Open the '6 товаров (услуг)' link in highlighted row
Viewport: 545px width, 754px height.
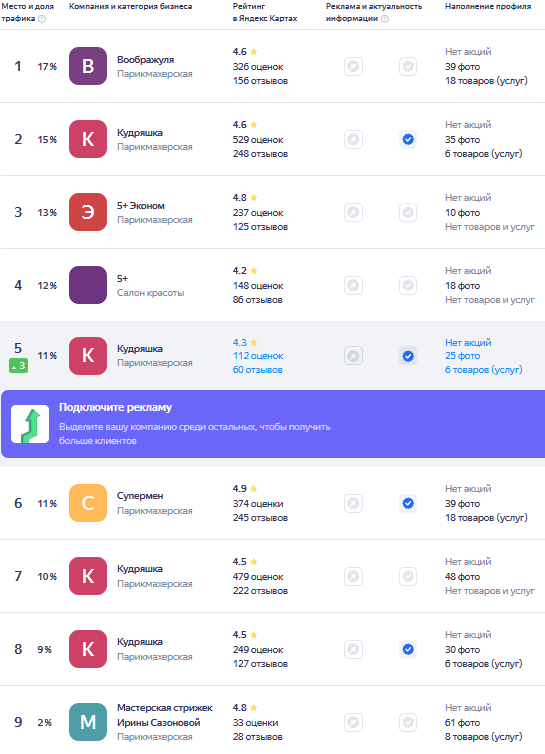point(483,370)
